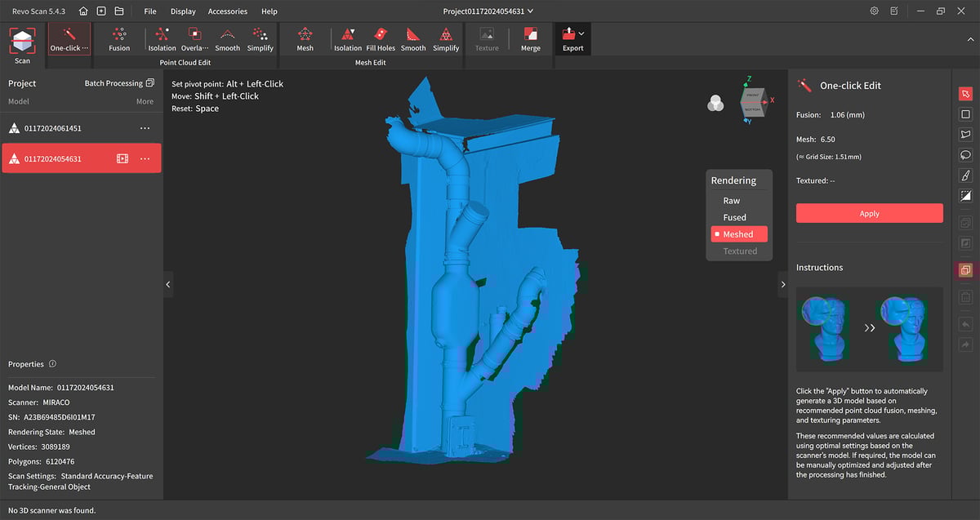Choose the polygon selection tool
The height and width of the screenshot is (520, 980).
(x=965, y=135)
